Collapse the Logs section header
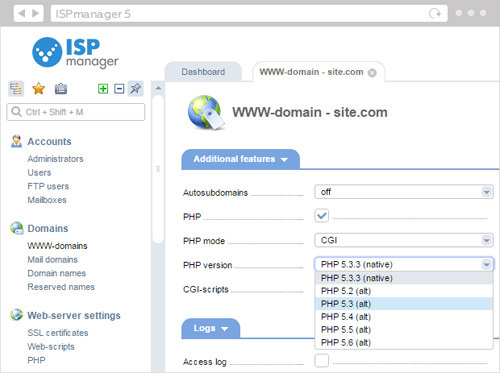The image size is (500, 373). pos(211,328)
